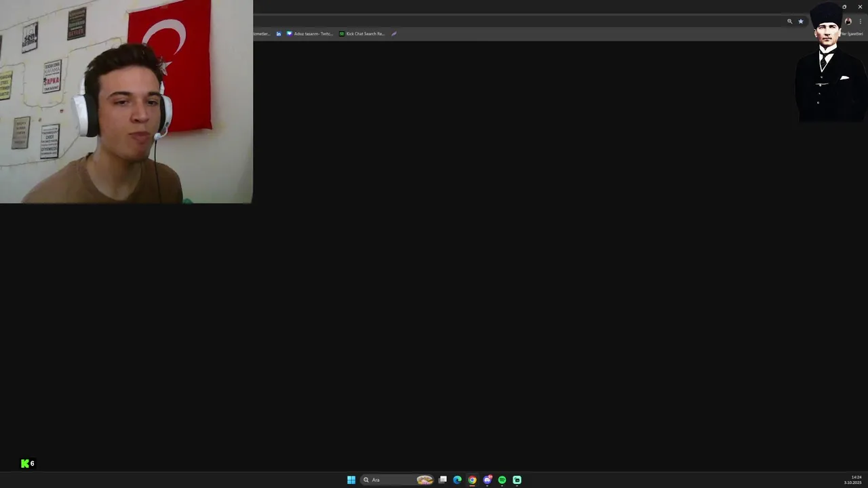
Task: Open the 'Adsız tasarım - Twitc...' bookmark
Action: (x=310, y=33)
